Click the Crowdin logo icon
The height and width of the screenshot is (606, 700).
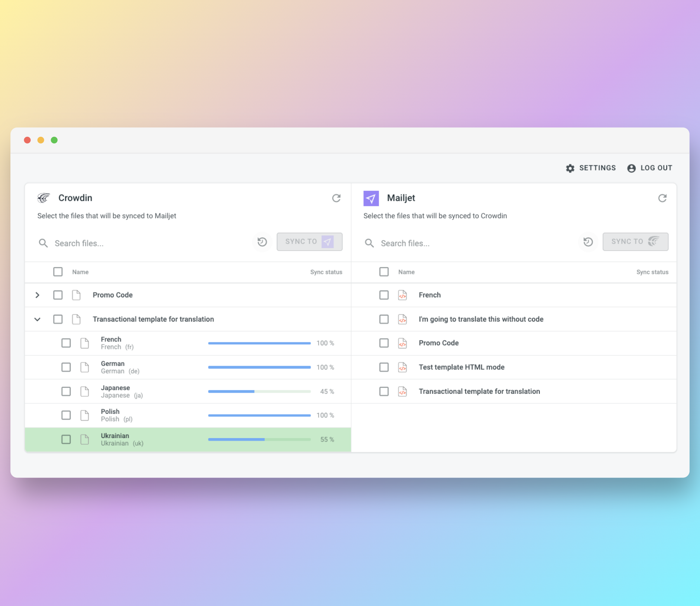pyautogui.click(x=44, y=198)
